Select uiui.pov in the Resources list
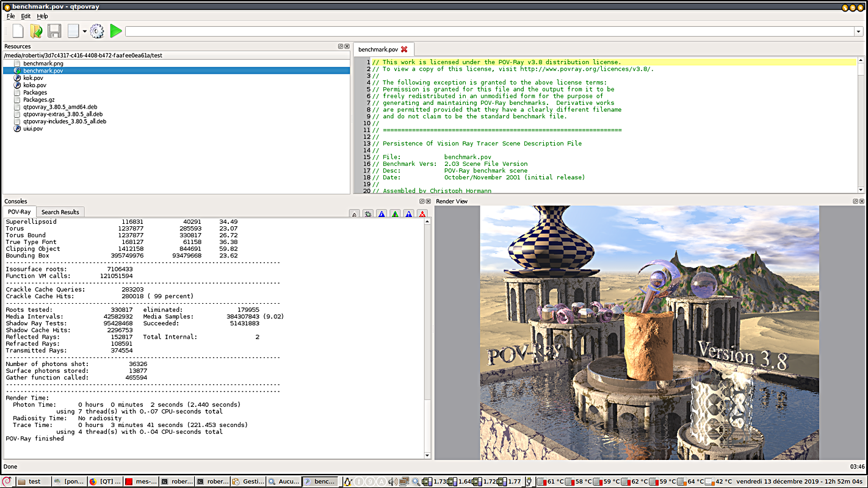The width and height of the screenshot is (868, 488). tap(33, 129)
